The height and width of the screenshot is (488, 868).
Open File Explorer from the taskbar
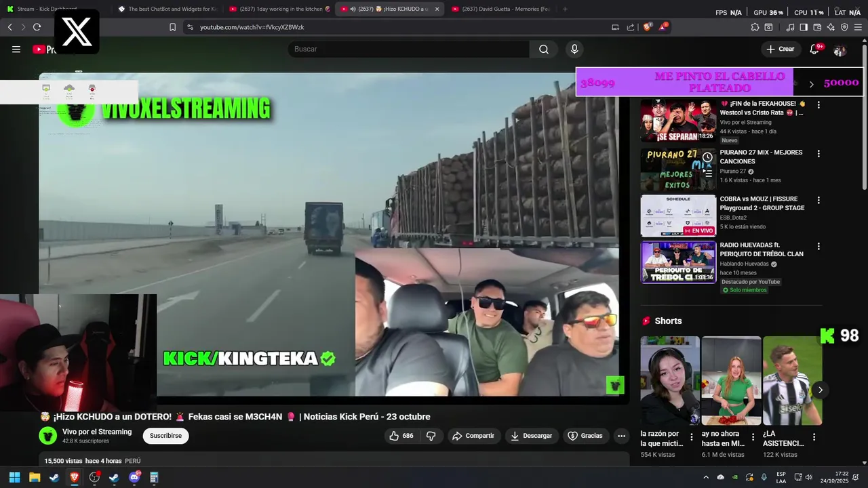click(35, 477)
